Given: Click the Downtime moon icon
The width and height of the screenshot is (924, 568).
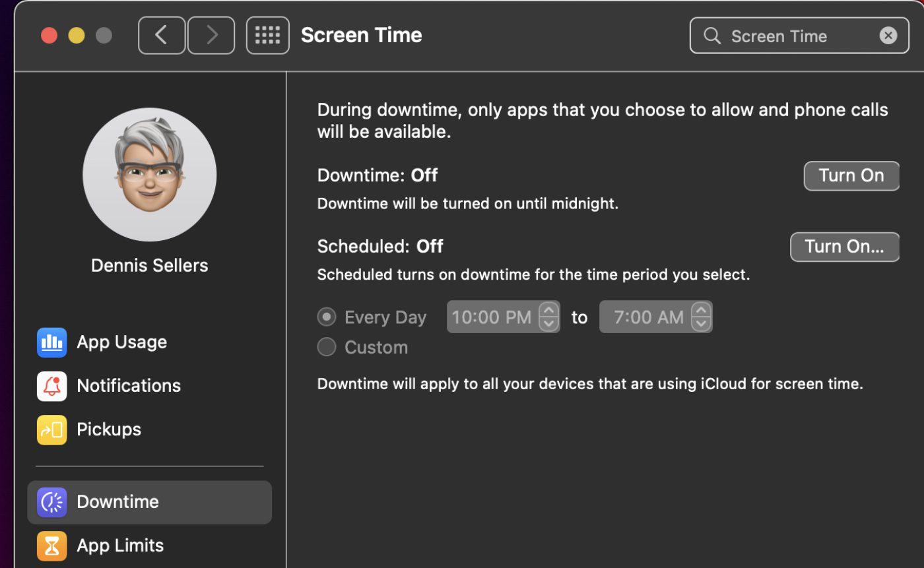Looking at the screenshot, I should tap(51, 502).
